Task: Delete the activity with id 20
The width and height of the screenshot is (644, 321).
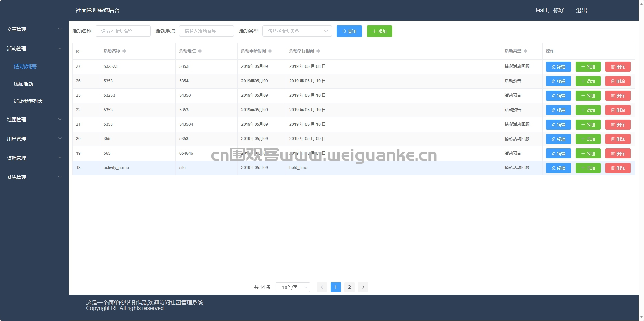Action: pyautogui.click(x=618, y=139)
